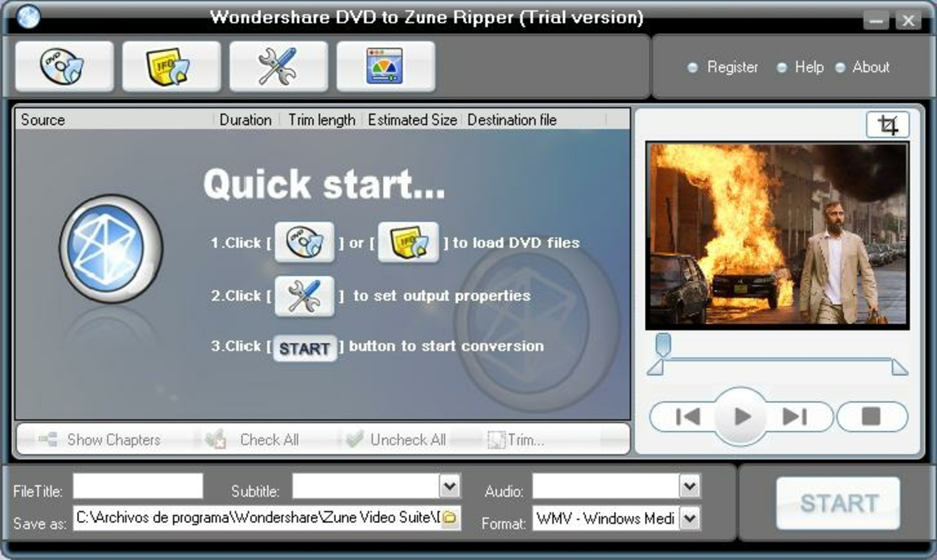Click Uncheck All
Image resolution: width=937 pixels, height=560 pixels.
pyautogui.click(x=396, y=440)
